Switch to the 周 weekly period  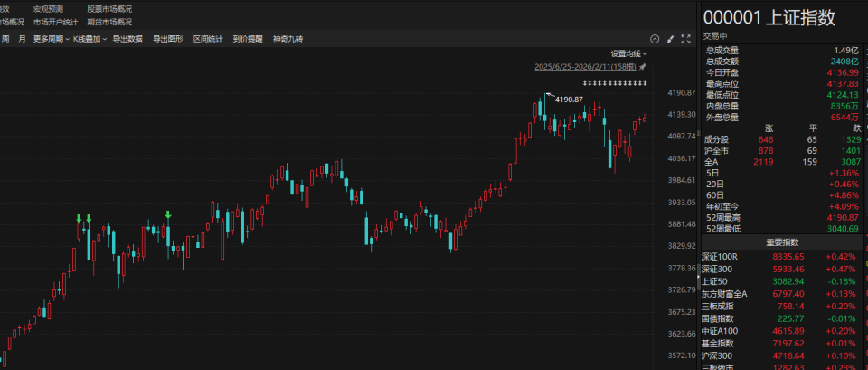(5, 39)
